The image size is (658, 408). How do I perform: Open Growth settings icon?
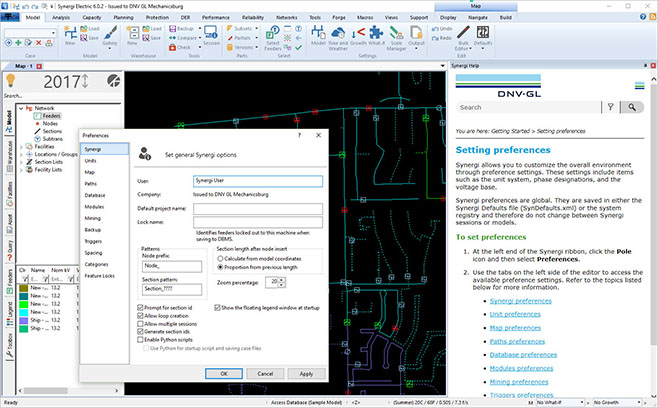pyautogui.click(x=358, y=34)
